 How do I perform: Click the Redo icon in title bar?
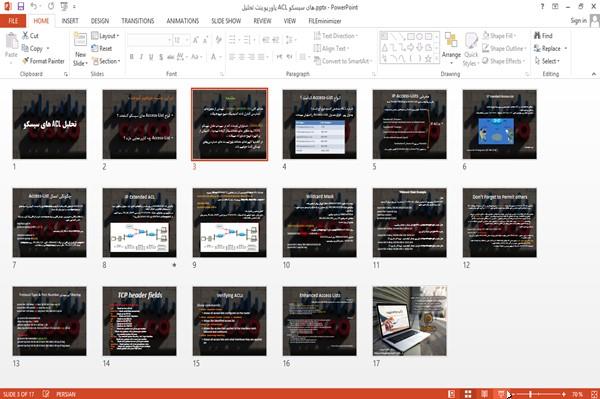coord(51,7)
